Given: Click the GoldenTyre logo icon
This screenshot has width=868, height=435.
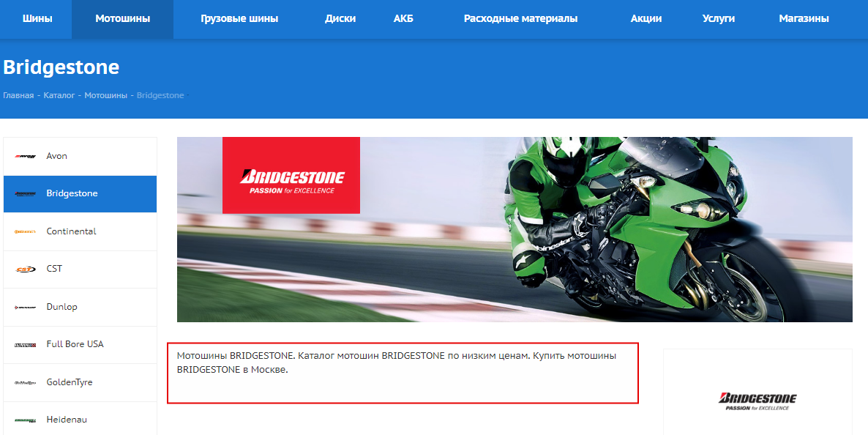Looking at the screenshot, I should point(25,382).
